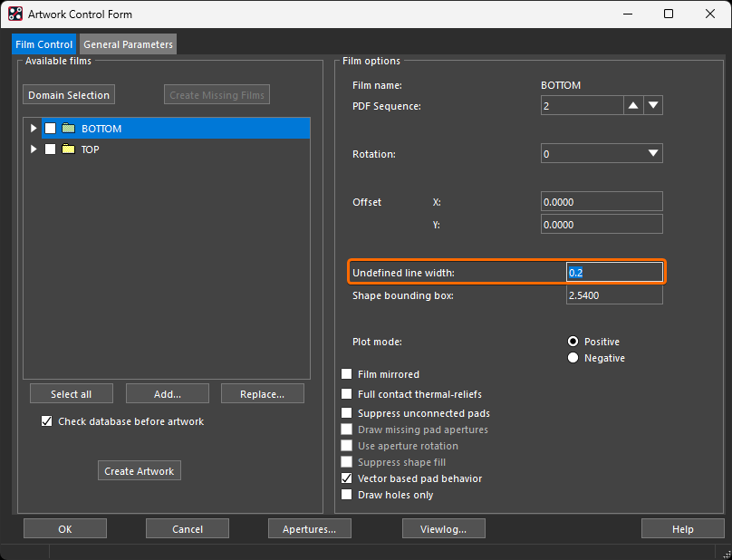This screenshot has width=732, height=560.
Task: Click the BOTTOM film folder icon
Action: [x=68, y=129]
